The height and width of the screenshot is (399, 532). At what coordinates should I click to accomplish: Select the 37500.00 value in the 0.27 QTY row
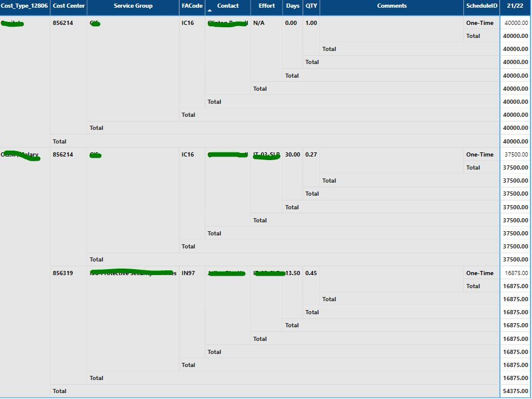(516, 155)
